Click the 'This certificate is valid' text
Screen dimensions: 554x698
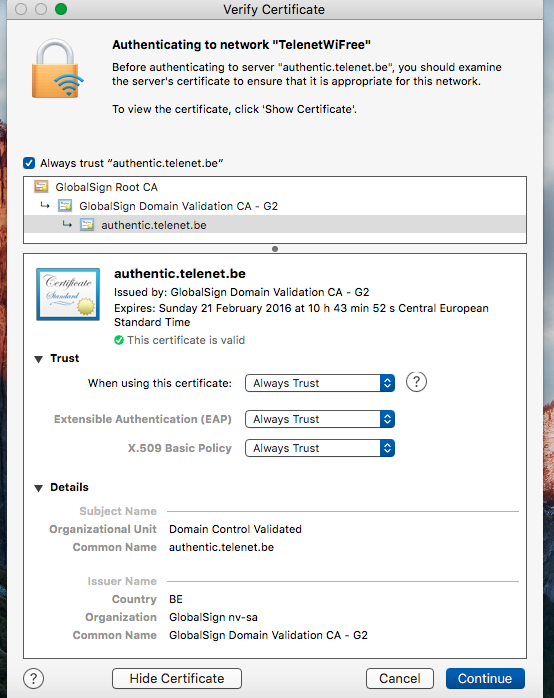pyautogui.click(x=186, y=340)
